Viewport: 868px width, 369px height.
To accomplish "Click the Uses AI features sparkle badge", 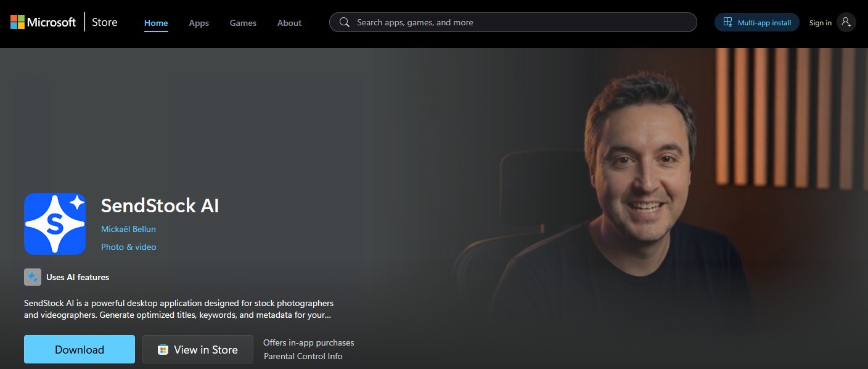I will pyautogui.click(x=32, y=276).
